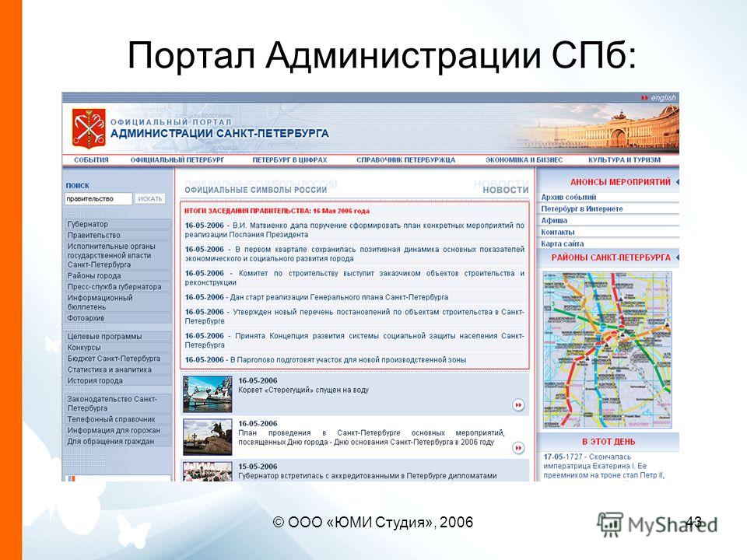Open the ПЕТЕРБУРГ В ЦИФРАХ menu section
This screenshot has height=560, width=747.
click(x=289, y=160)
